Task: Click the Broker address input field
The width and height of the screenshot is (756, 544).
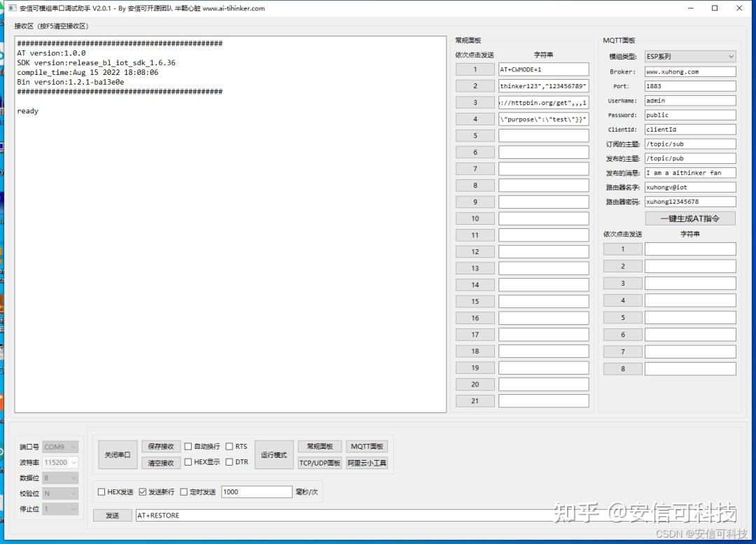Action: [690, 71]
